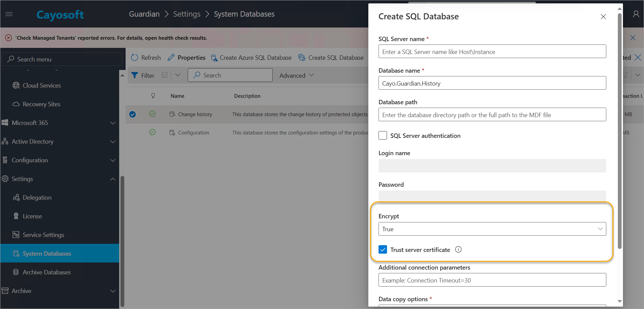Select System Databases in the sidebar

pos(60,253)
